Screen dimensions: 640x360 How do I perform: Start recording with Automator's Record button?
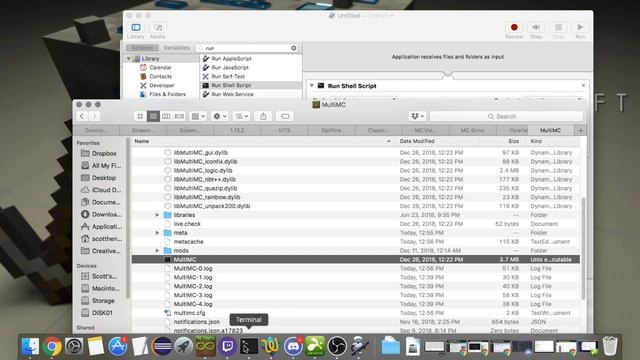514,27
